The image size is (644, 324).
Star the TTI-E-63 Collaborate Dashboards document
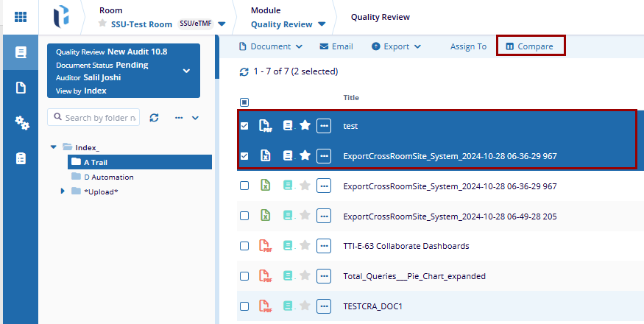pos(305,246)
